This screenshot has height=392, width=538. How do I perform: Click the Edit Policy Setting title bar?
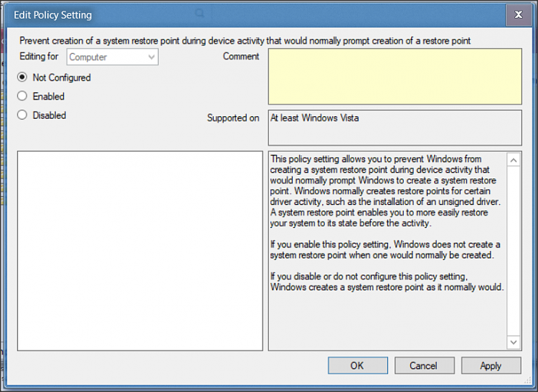tap(251, 14)
